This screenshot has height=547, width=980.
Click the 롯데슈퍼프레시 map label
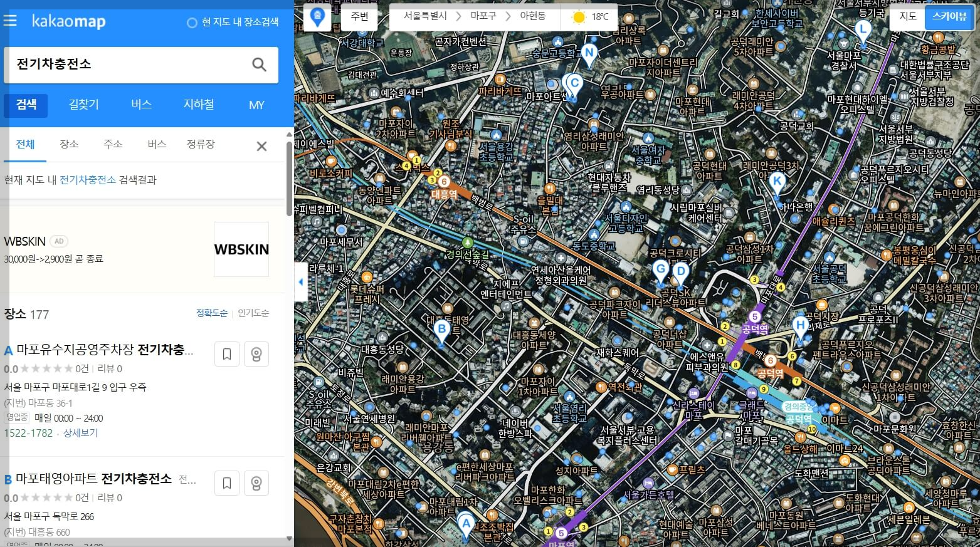pyautogui.click(x=367, y=294)
